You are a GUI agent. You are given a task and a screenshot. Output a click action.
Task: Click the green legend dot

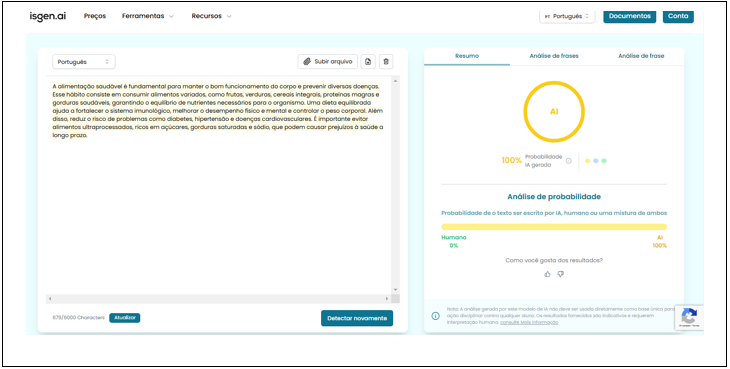coord(604,161)
